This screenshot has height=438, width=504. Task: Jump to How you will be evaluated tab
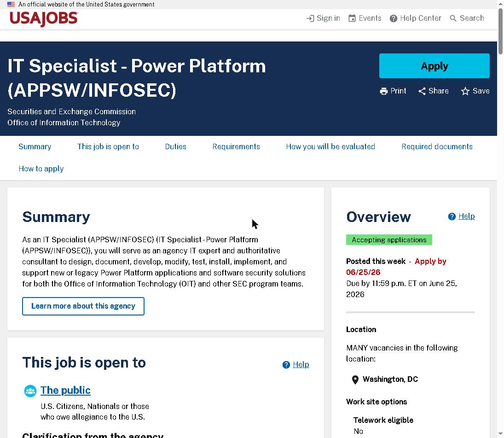pos(330,146)
